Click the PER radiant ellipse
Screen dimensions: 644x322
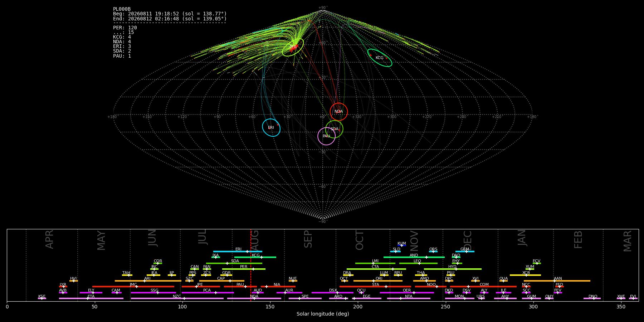[293, 47]
